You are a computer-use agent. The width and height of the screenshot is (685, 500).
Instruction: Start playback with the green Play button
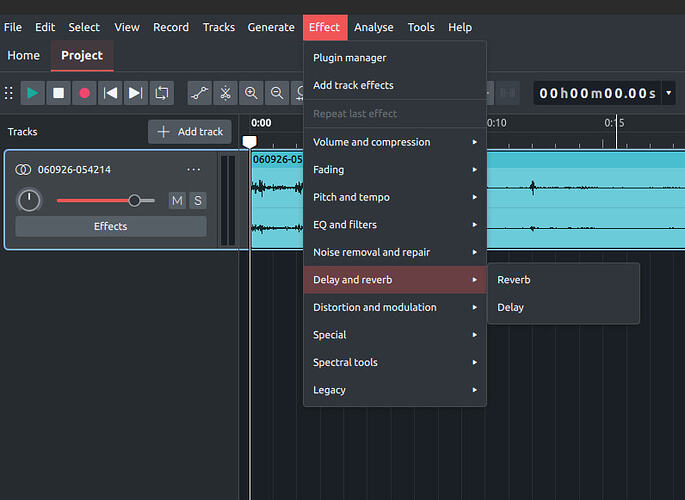click(x=32, y=93)
